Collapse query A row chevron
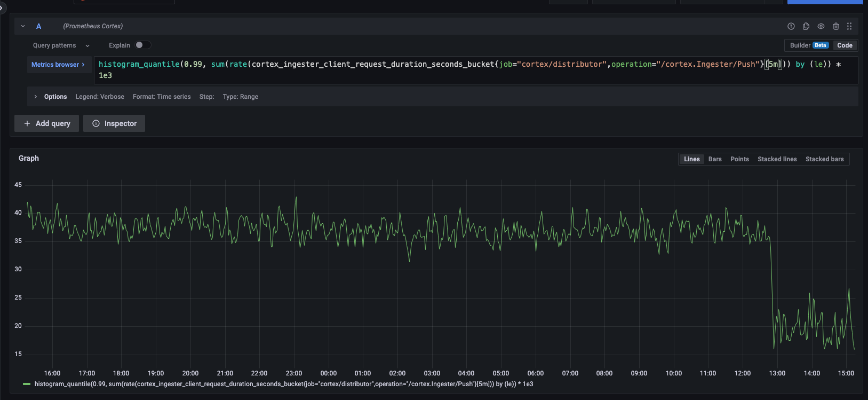Viewport: 868px width, 400px height. tap(23, 26)
